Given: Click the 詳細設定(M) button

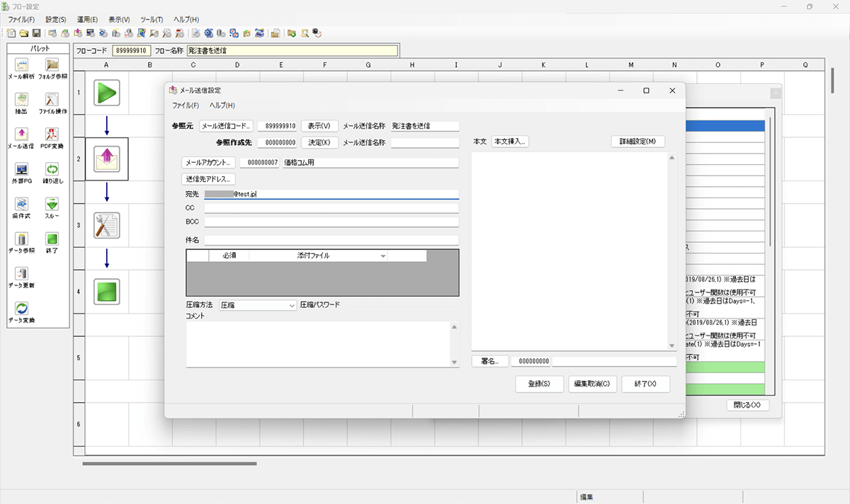Looking at the screenshot, I should (x=637, y=142).
